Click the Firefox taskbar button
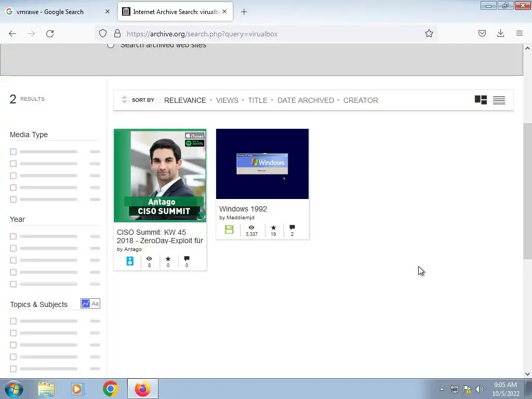The width and height of the screenshot is (532, 399). pyautogui.click(x=143, y=389)
